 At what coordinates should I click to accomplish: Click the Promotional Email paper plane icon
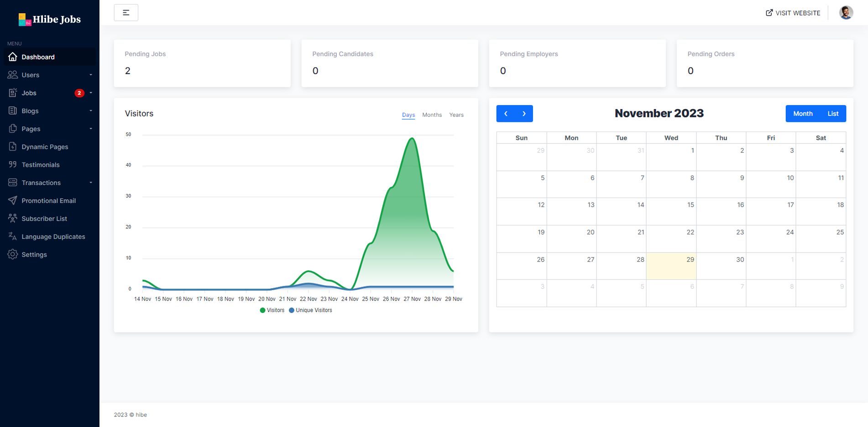pos(13,200)
